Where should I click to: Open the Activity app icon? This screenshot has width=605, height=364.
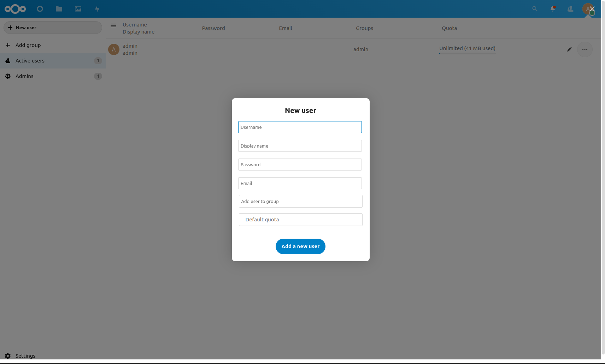(96, 9)
